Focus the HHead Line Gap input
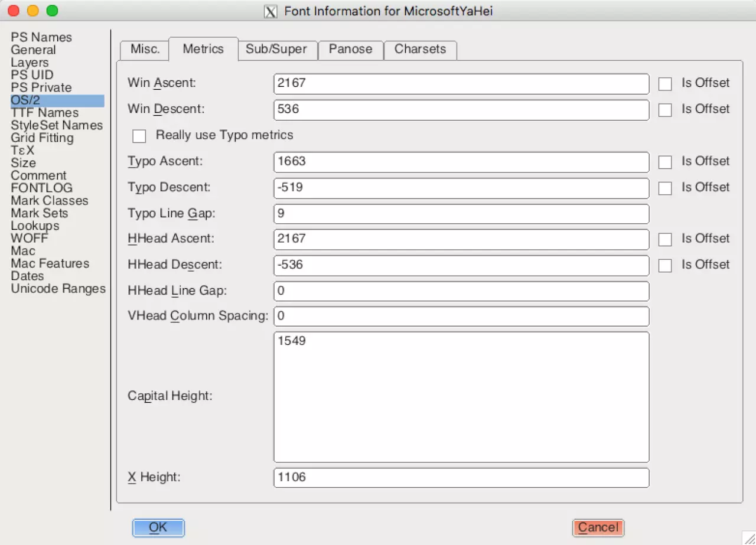The width and height of the screenshot is (756, 545). [461, 291]
